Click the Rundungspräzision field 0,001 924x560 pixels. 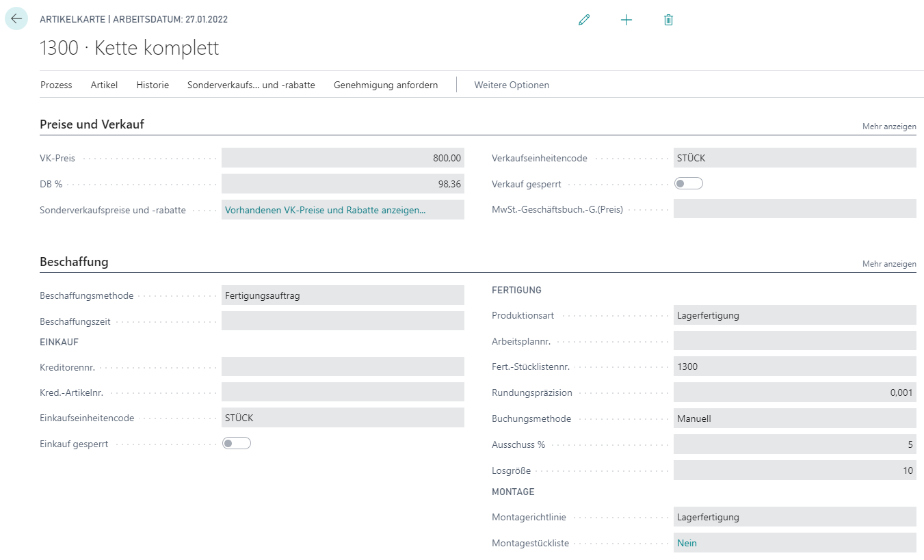click(x=795, y=392)
